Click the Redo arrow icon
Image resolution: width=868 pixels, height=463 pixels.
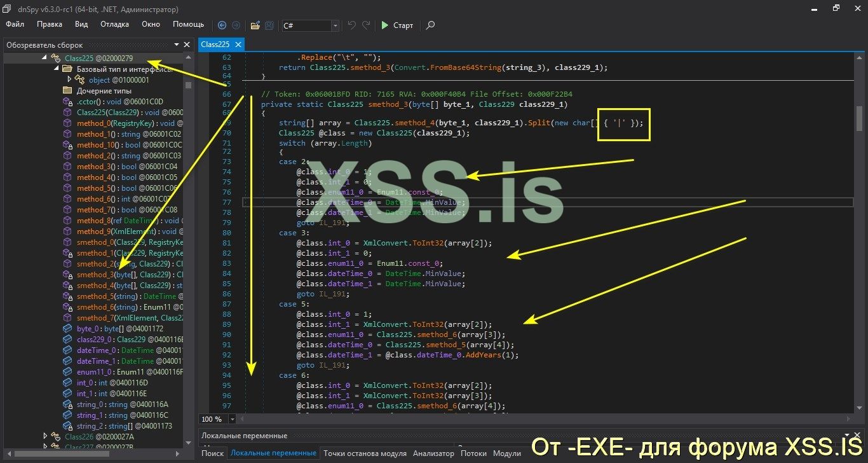pyautogui.click(x=366, y=25)
